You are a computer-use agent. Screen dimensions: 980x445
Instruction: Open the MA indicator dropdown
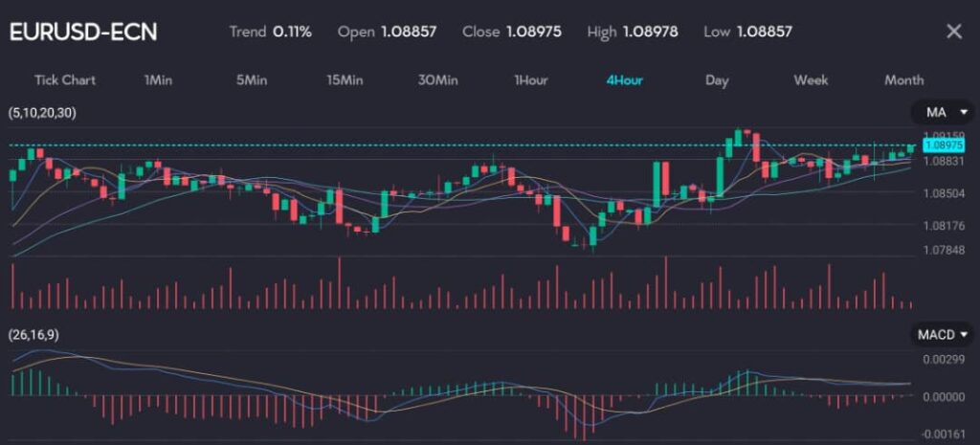(x=942, y=113)
